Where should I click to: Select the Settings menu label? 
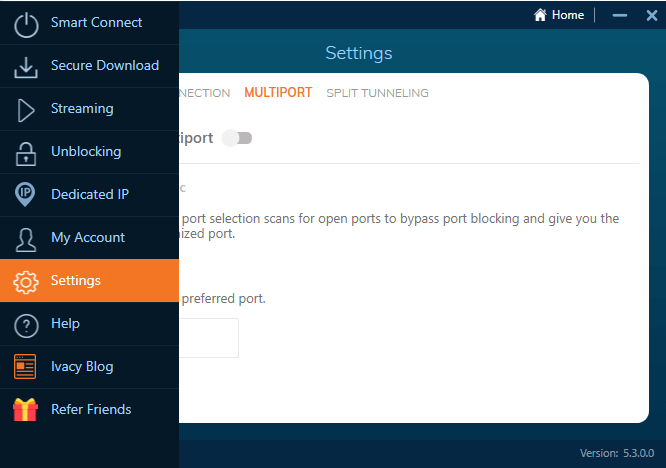76,280
